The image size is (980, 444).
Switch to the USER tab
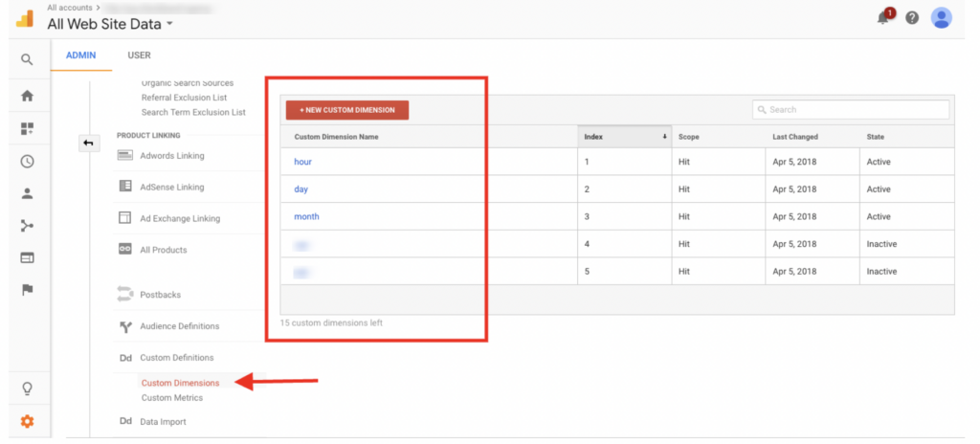[x=139, y=55]
